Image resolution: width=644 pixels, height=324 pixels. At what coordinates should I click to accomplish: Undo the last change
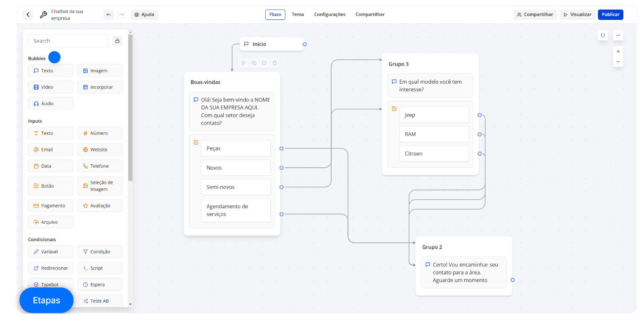[x=108, y=15]
